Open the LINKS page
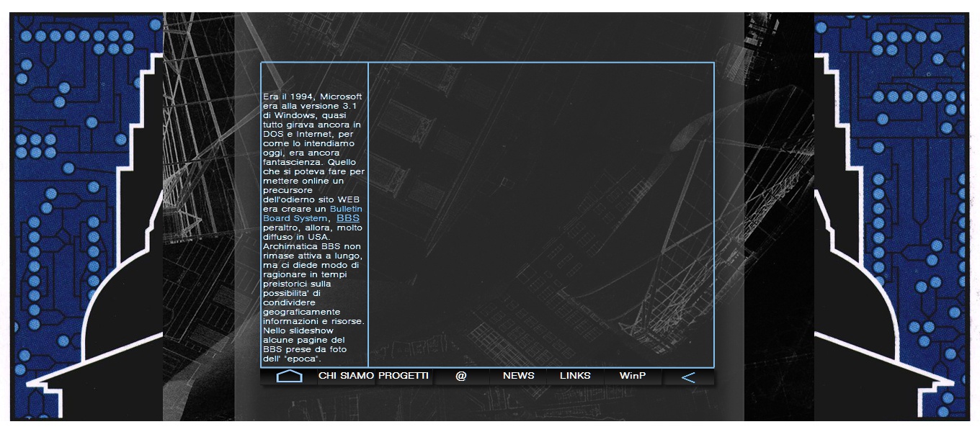The width and height of the screenshot is (980, 432). pos(575,376)
